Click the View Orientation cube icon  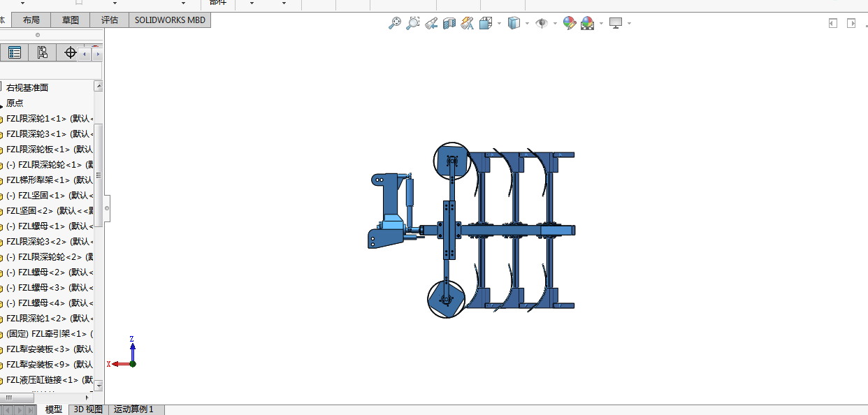click(486, 23)
